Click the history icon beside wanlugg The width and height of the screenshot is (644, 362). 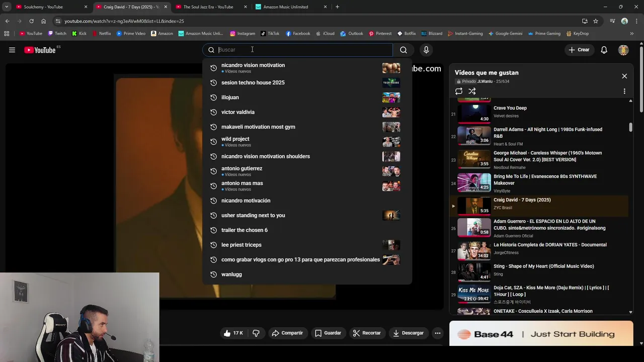213,275
